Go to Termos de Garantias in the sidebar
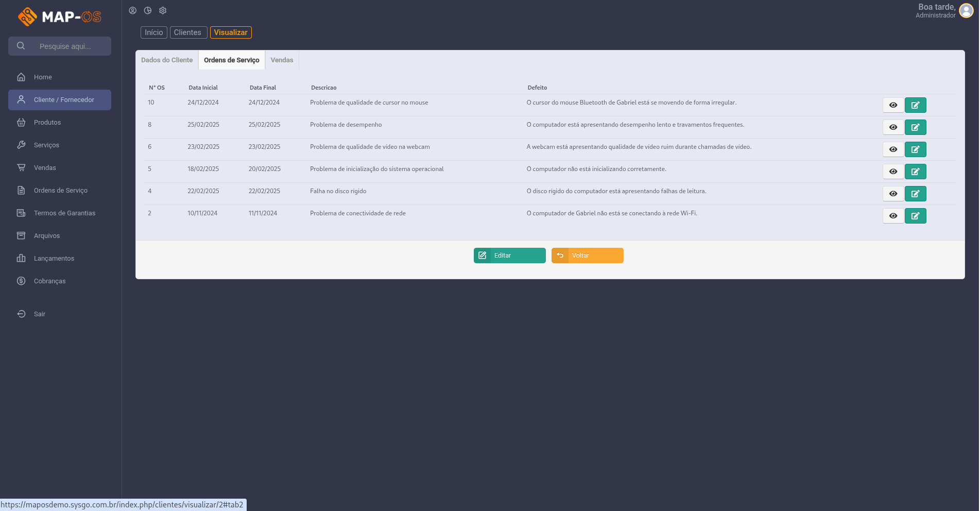The height and width of the screenshot is (511, 980). coord(60,213)
